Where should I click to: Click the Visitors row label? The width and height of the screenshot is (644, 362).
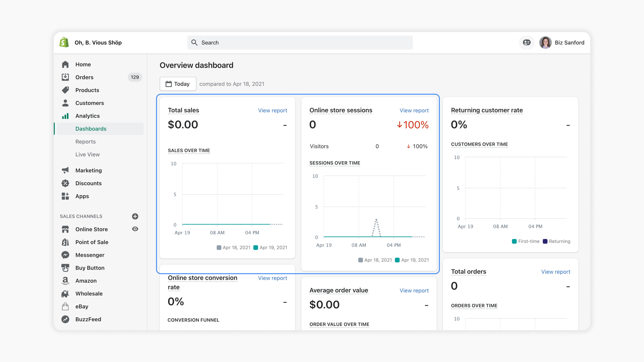[x=319, y=146]
